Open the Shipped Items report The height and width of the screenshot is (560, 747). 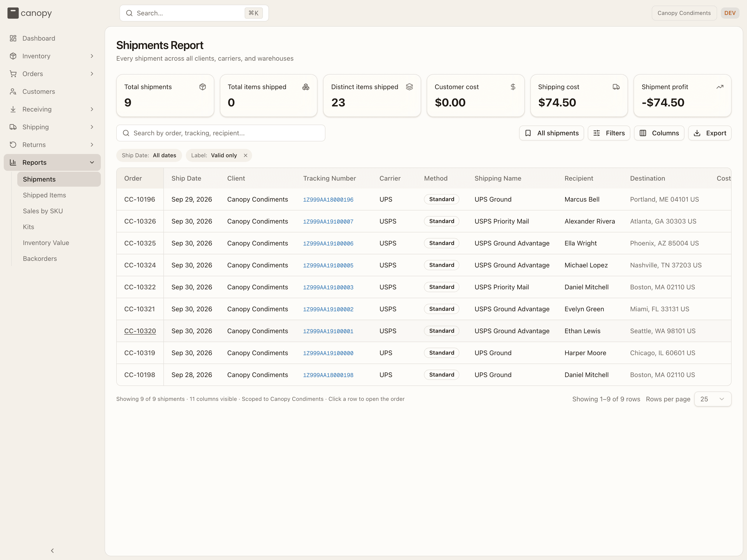click(x=59, y=195)
